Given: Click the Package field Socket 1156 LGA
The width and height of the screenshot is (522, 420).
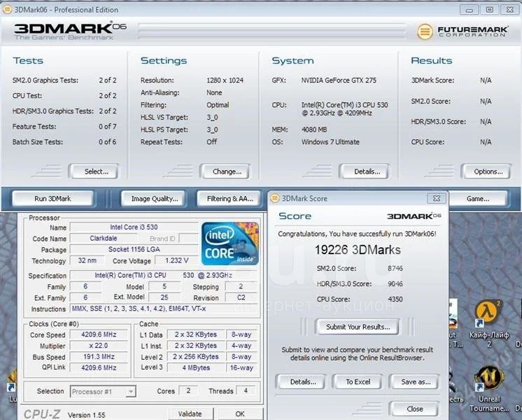Looking at the screenshot, I should click(134, 249).
